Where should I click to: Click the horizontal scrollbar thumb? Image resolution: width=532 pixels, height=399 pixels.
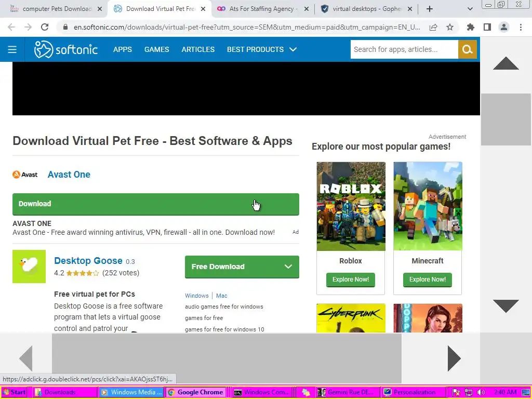tap(227, 358)
